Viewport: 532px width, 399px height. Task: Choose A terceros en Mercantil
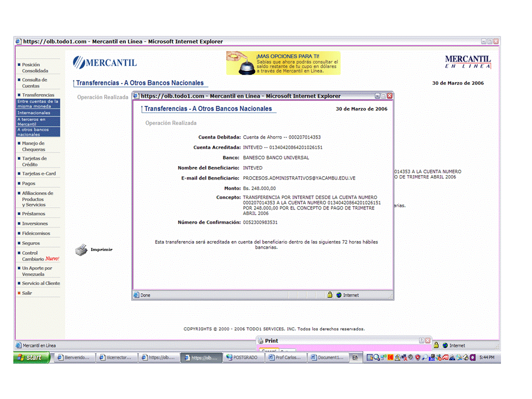point(38,122)
